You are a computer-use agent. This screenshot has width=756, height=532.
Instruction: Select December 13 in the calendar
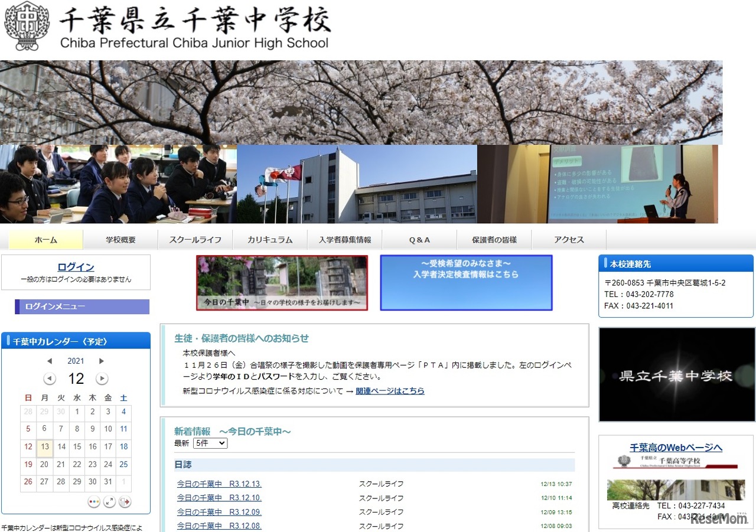click(x=44, y=447)
